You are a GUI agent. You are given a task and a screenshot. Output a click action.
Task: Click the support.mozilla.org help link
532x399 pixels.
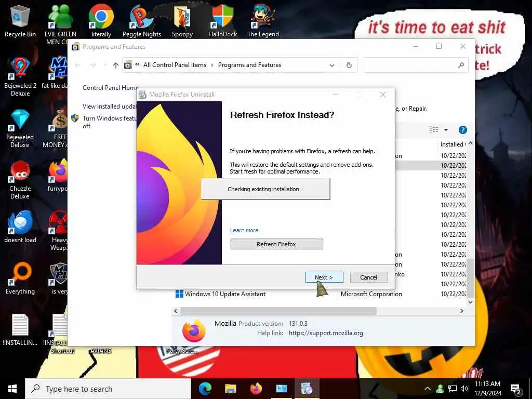coord(326,333)
